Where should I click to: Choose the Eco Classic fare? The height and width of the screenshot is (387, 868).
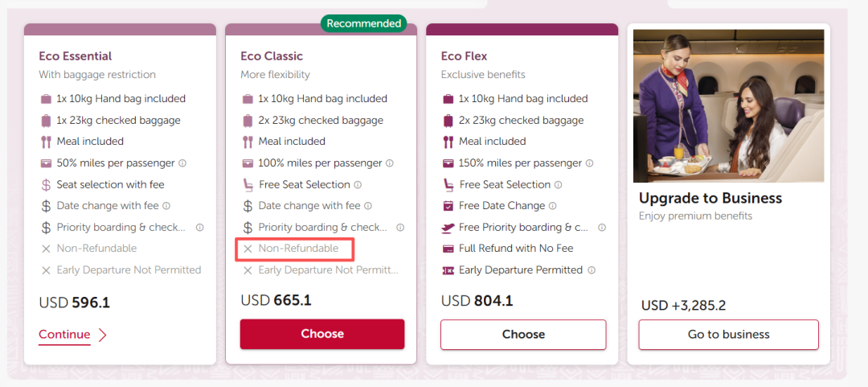click(322, 334)
